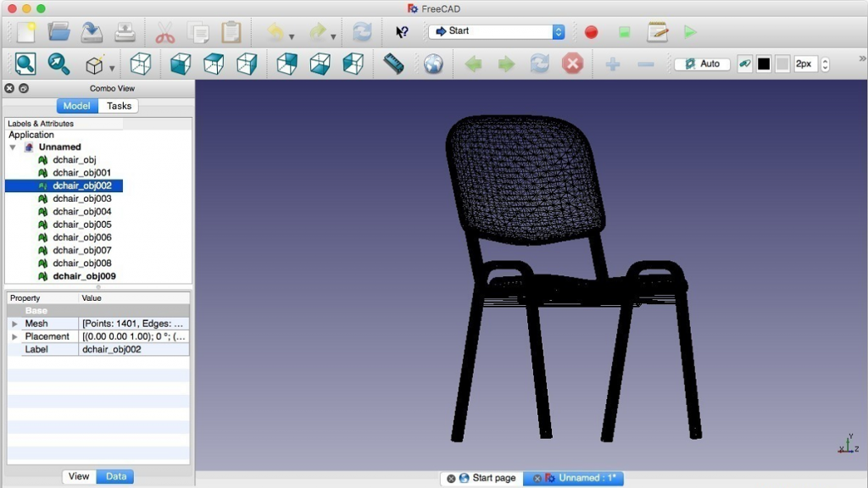This screenshot has width=868, height=488.
Task: Open the black line color swatch
Action: tap(762, 64)
